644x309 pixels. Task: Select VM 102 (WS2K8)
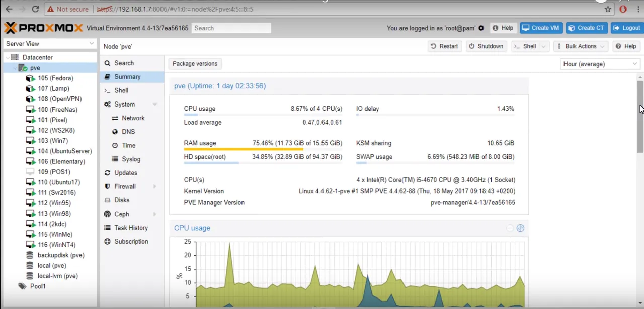click(x=56, y=130)
